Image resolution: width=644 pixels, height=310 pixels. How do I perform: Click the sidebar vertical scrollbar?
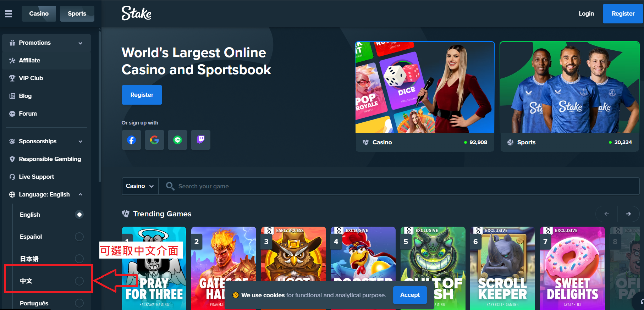pyautogui.click(x=100, y=106)
